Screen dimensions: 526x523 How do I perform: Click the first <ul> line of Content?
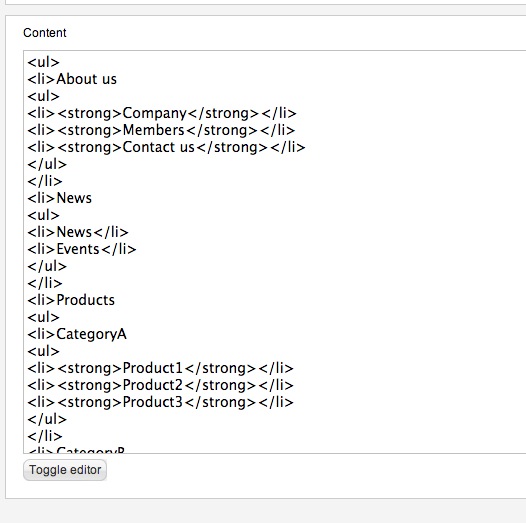click(44, 62)
